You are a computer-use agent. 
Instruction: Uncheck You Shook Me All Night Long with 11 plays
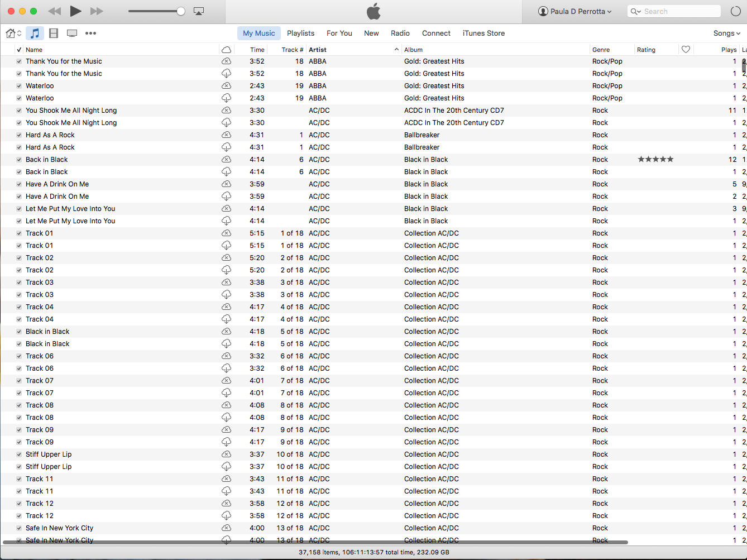tap(19, 111)
